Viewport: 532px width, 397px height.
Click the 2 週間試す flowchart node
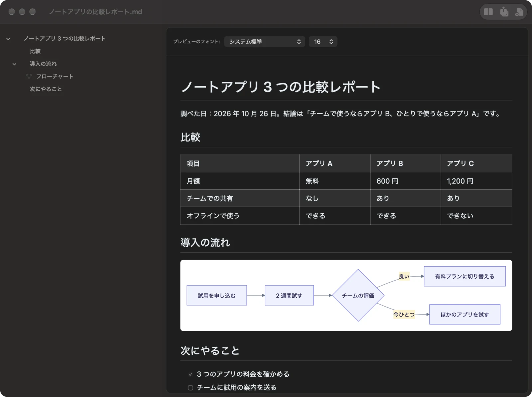click(x=289, y=296)
